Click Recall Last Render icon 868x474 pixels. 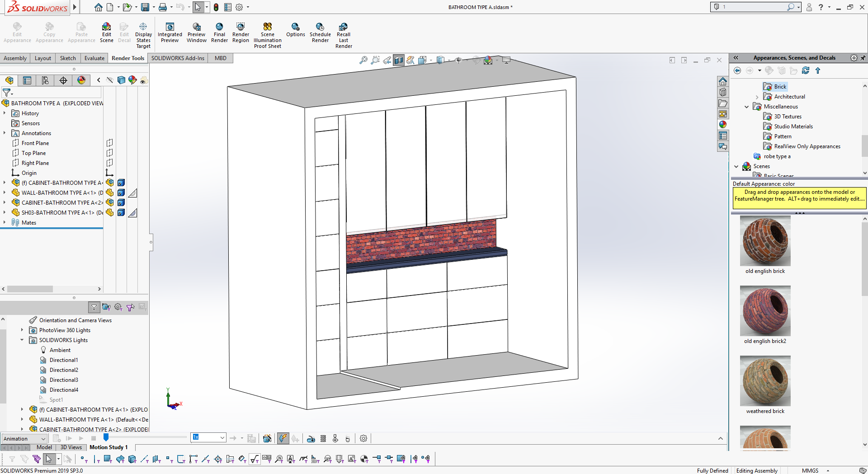pyautogui.click(x=344, y=27)
